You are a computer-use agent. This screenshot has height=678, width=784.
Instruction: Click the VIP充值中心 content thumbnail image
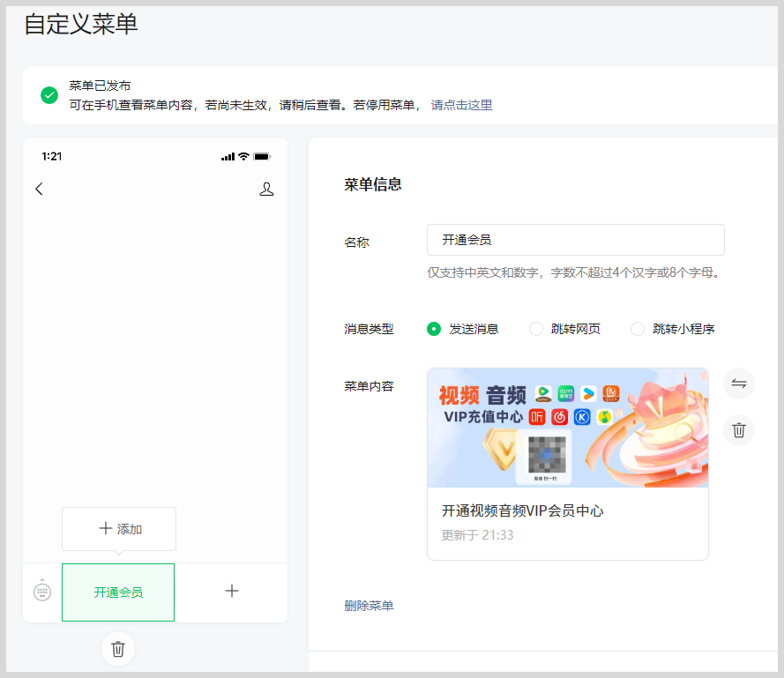pyautogui.click(x=567, y=428)
